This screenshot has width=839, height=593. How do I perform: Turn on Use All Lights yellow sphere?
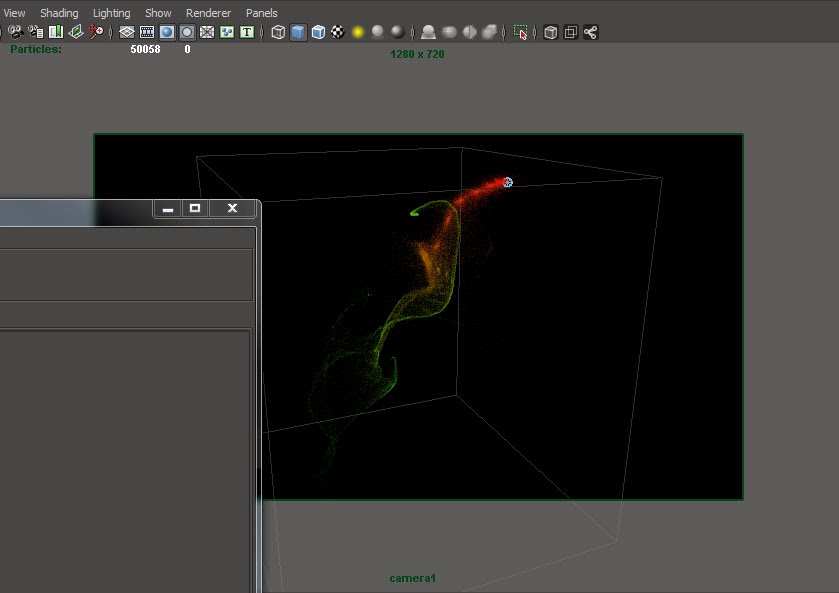pos(358,32)
